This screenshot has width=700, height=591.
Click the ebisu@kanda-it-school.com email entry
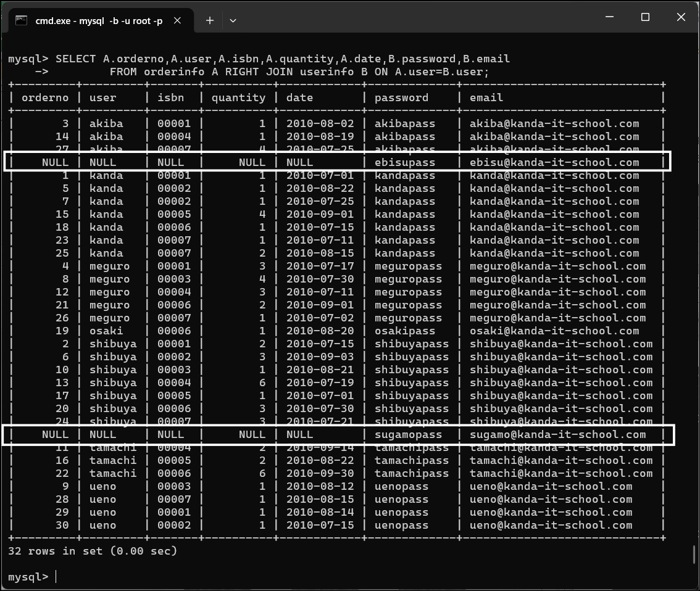point(554,162)
